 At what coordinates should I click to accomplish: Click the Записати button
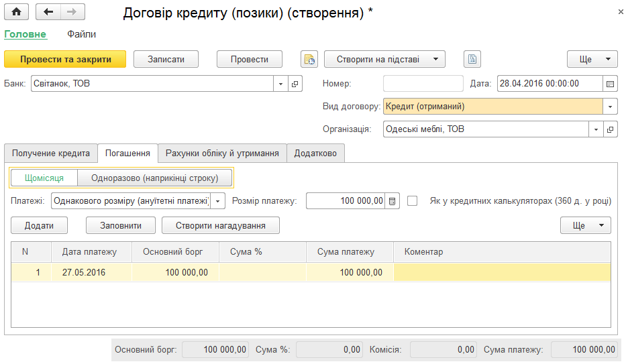point(166,60)
